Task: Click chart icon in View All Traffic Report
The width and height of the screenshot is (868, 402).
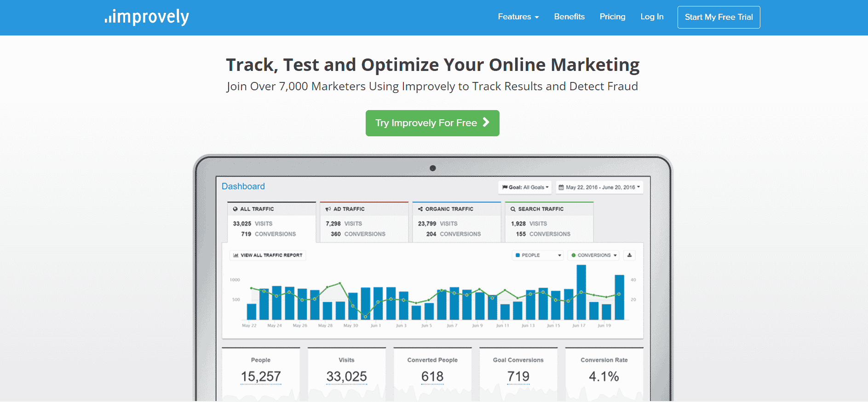Action: [x=236, y=255]
